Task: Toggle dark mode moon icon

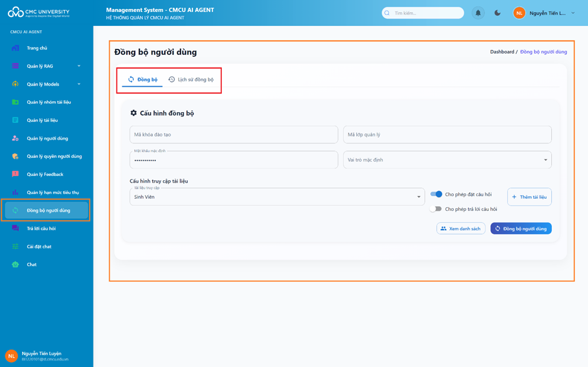Action: [498, 13]
